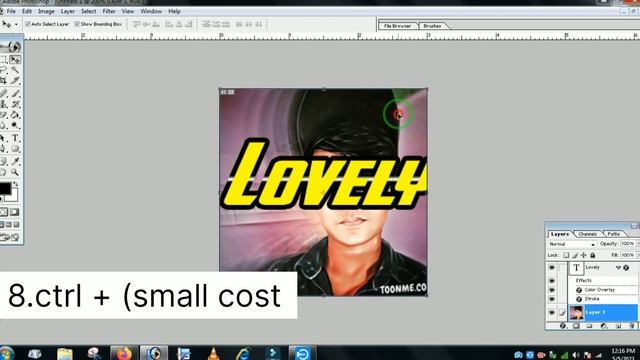Select the Move tool in toolbox

tap(16, 60)
